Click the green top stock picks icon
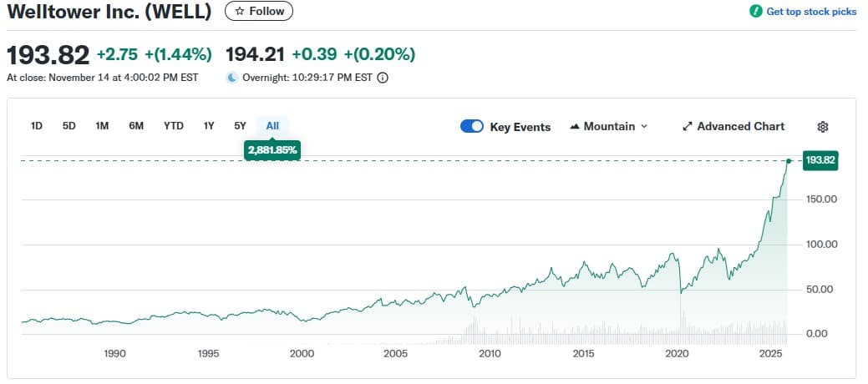 click(755, 11)
